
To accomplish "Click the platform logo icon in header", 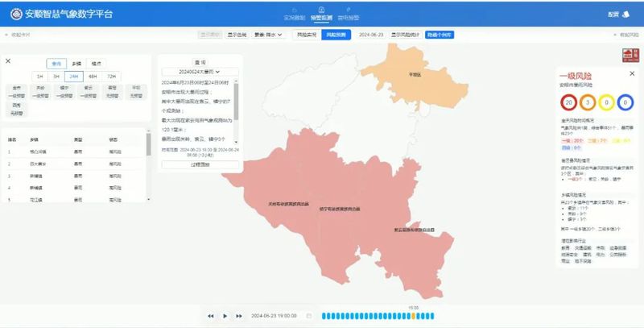I will 16,14.
